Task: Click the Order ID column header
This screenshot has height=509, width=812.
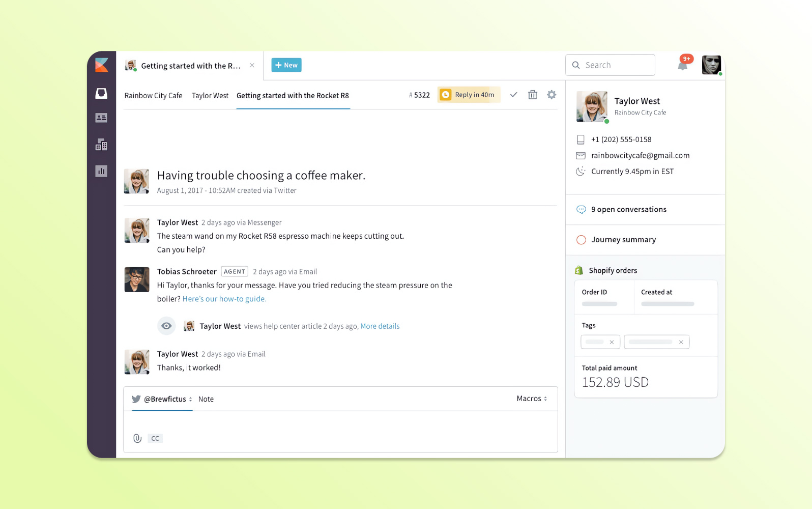Action: (594, 292)
